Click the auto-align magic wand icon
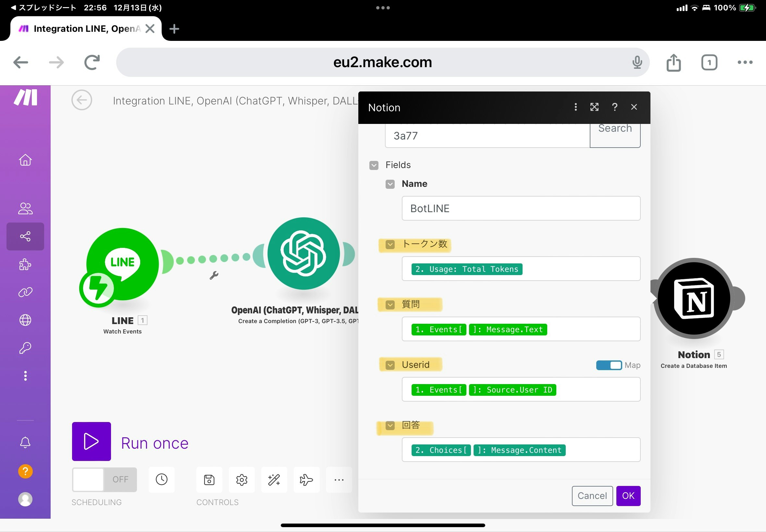The height and width of the screenshot is (532, 766). tap(274, 480)
